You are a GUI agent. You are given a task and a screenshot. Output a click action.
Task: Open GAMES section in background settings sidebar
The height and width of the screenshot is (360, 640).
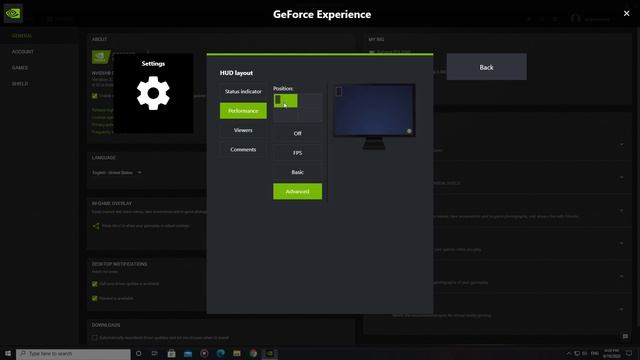20,68
